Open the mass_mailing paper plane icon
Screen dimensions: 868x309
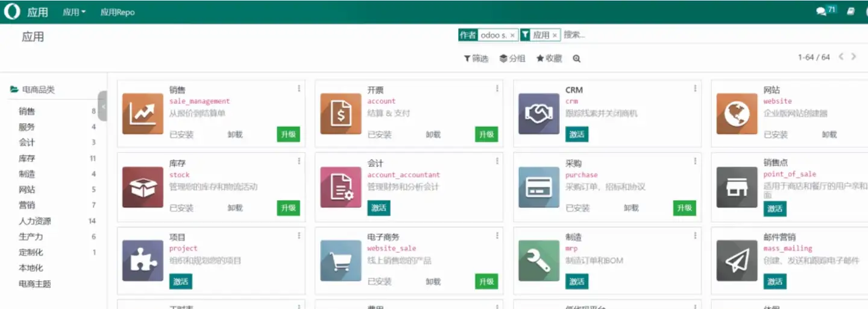coord(737,261)
